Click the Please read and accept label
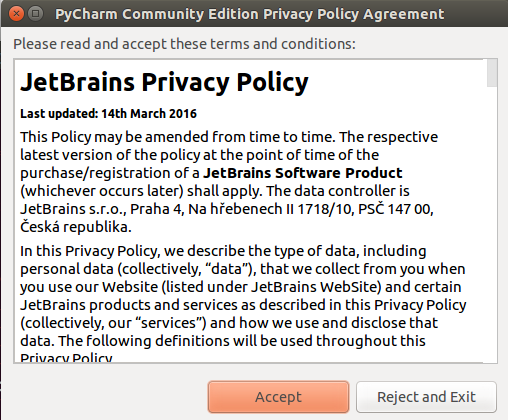Viewport: 508px width, 420px height. click(x=184, y=44)
